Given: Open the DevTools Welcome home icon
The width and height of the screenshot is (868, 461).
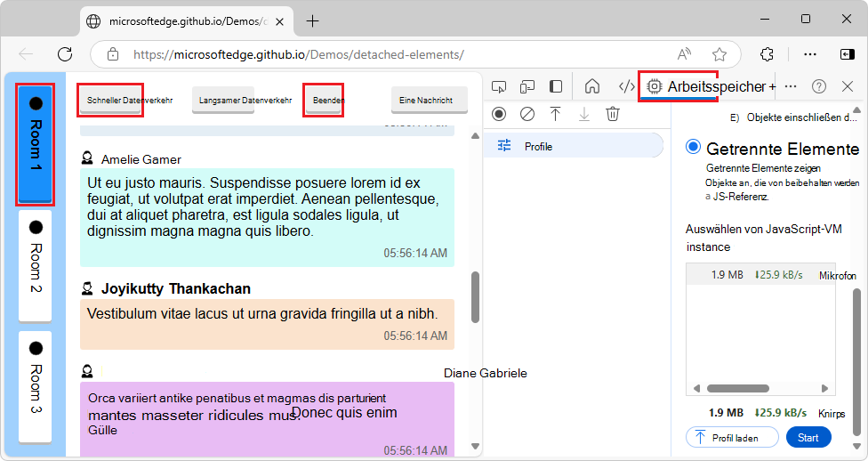Looking at the screenshot, I should (x=592, y=86).
